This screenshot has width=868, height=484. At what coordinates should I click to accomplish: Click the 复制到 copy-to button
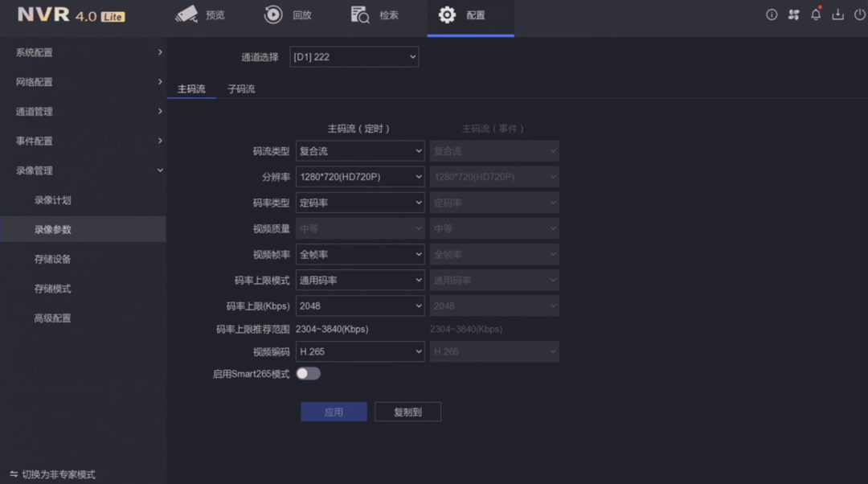[407, 412]
